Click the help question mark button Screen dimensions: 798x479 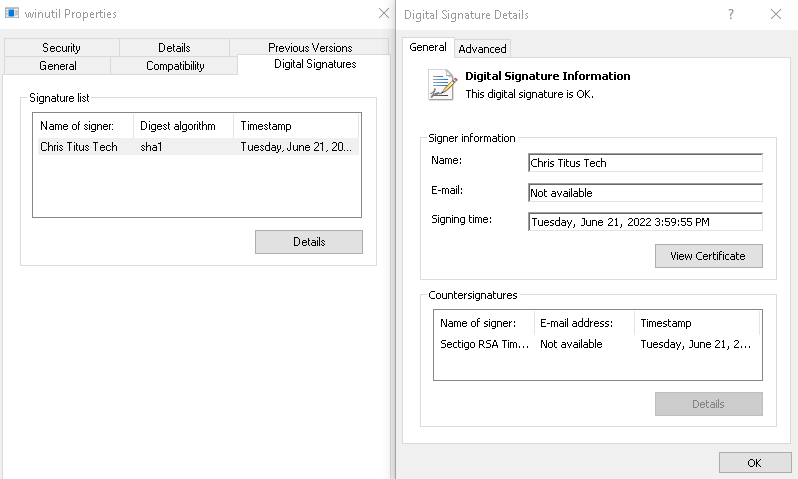click(731, 14)
